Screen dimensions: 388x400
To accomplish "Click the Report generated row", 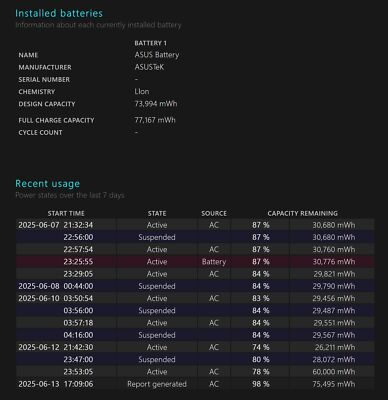I will coord(195,384).
